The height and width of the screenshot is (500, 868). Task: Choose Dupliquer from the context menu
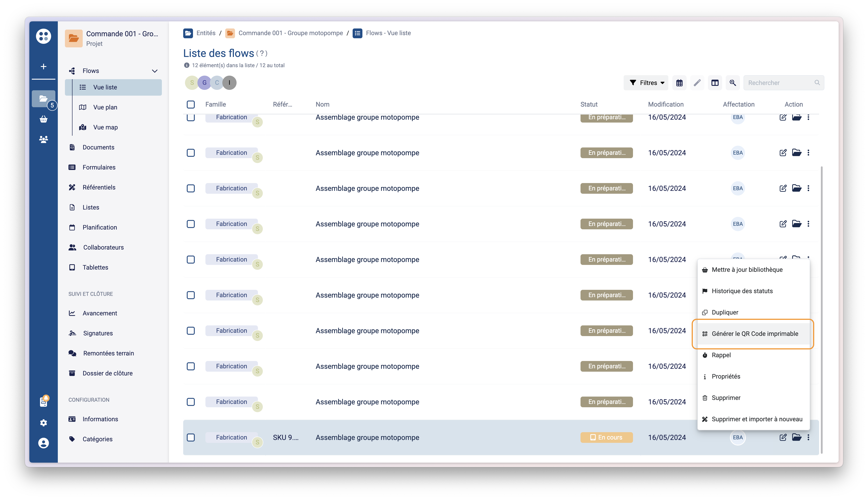pyautogui.click(x=725, y=312)
